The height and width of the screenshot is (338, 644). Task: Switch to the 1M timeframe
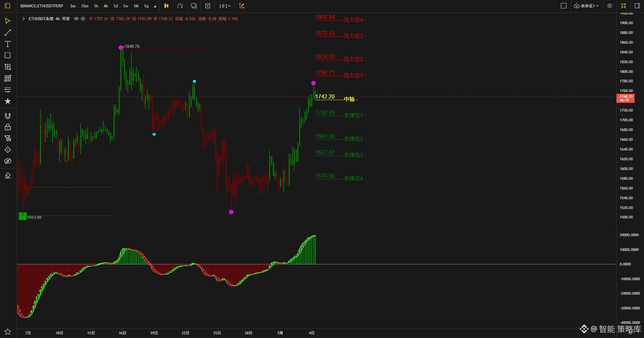[x=136, y=6]
